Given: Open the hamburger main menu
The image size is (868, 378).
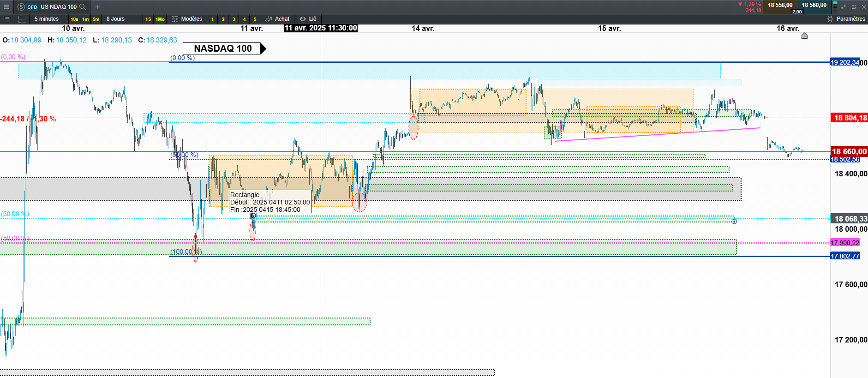Looking at the screenshot, I should (x=6, y=7).
